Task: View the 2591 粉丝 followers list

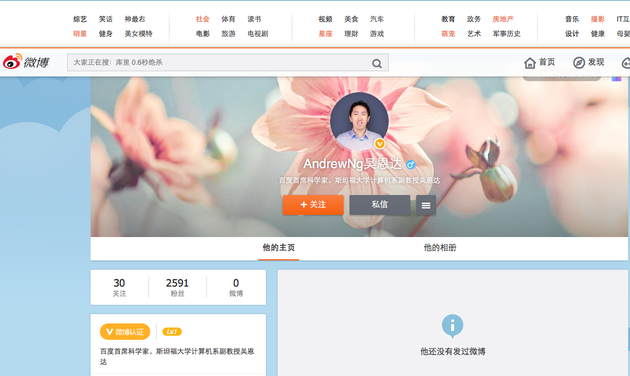Action: (177, 288)
